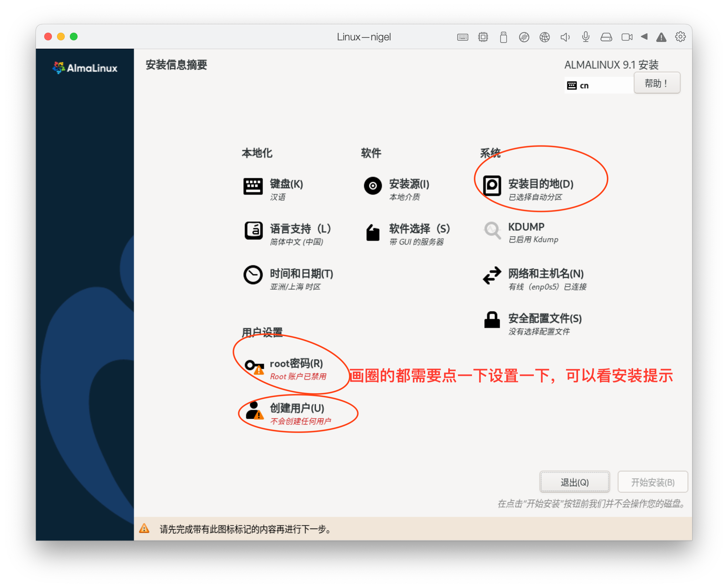Screen dimensions: 728x588
Task: Click the CD/DVD disc toolbar icon
Action: coord(524,37)
